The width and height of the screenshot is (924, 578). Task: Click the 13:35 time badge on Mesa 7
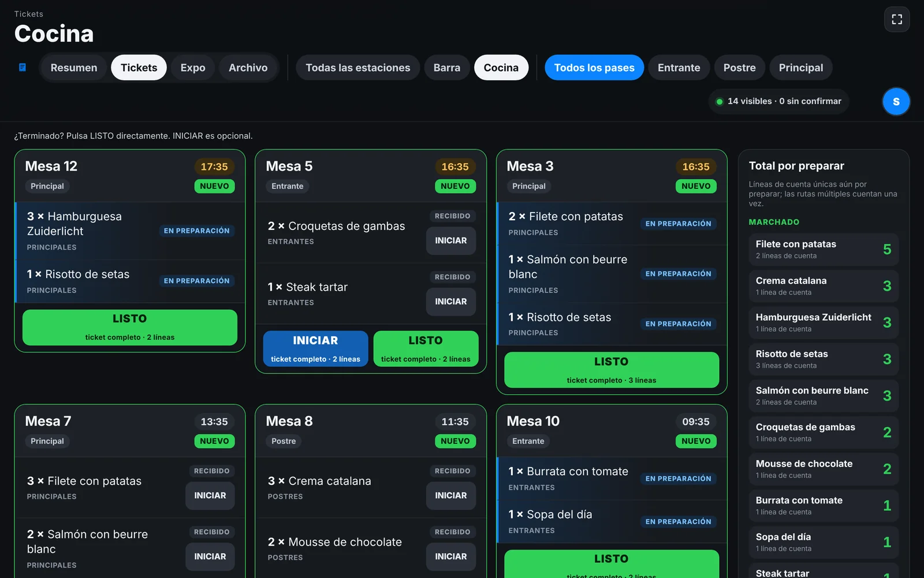pyautogui.click(x=214, y=421)
